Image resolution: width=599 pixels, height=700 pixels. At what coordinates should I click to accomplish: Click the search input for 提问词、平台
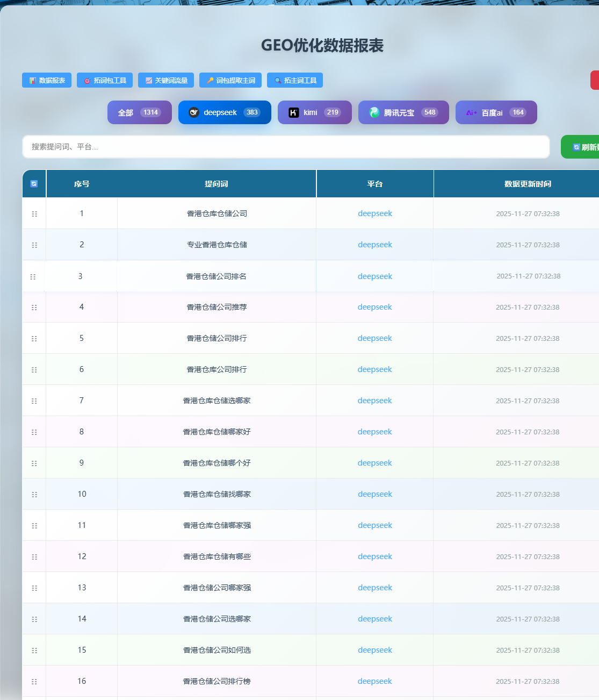click(286, 147)
